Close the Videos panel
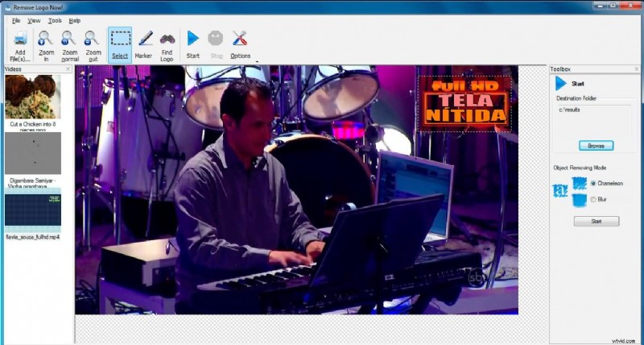The height and width of the screenshot is (345, 644). [68, 69]
